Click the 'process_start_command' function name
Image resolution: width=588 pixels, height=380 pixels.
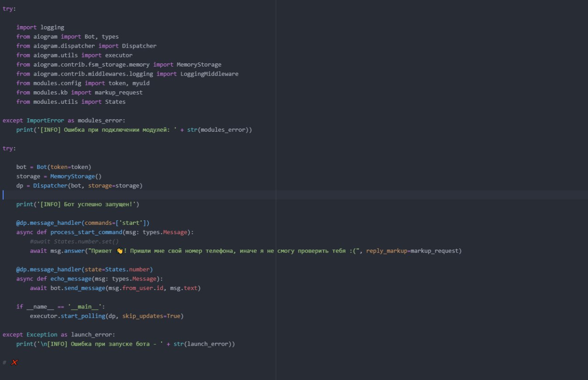(x=86, y=232)
